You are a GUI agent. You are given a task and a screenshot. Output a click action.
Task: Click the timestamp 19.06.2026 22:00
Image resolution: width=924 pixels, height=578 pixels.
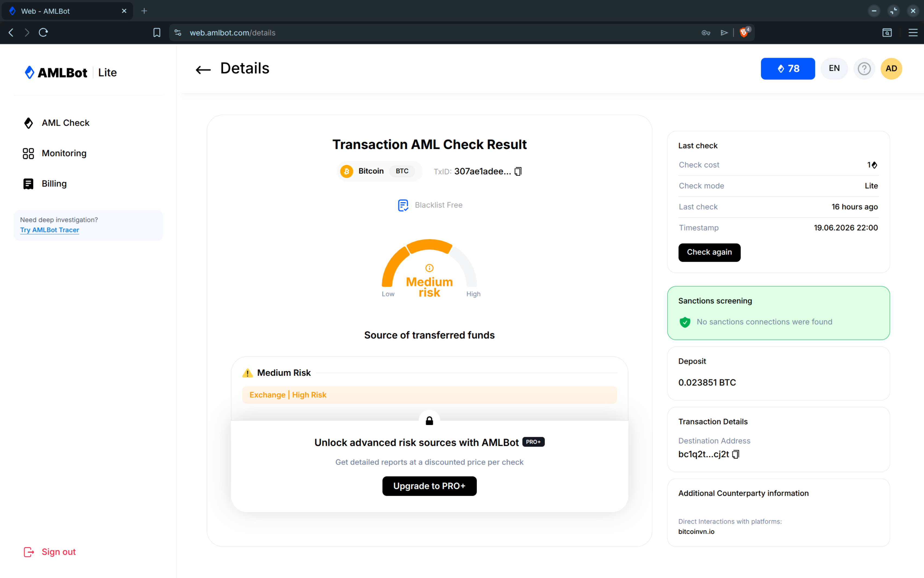point(846,228)
